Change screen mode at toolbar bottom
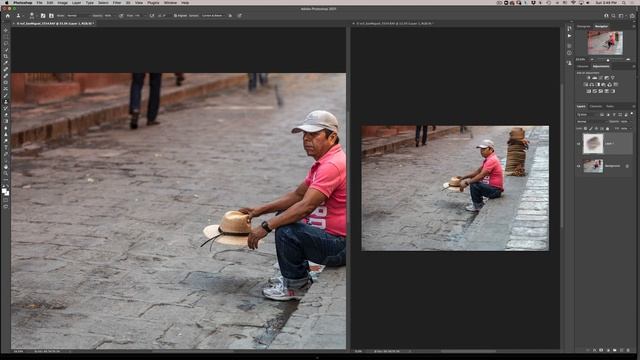640x360 pixels. (x=6, y=207)
